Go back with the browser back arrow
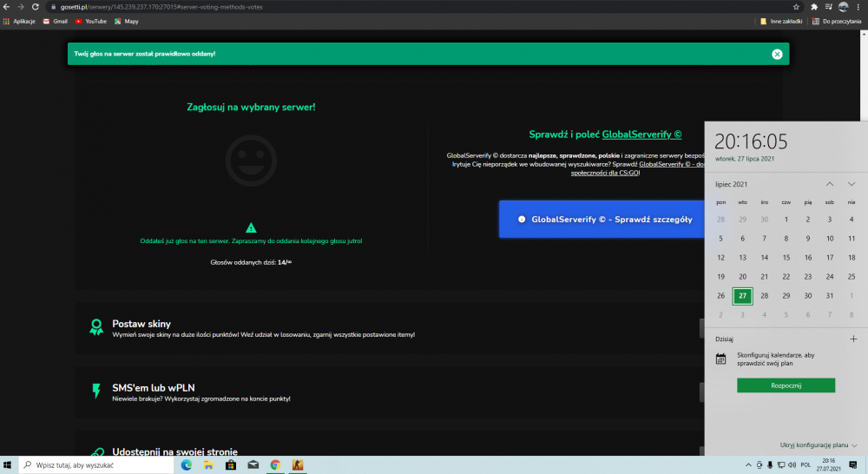The image size is (868, 474). [7, 7]
